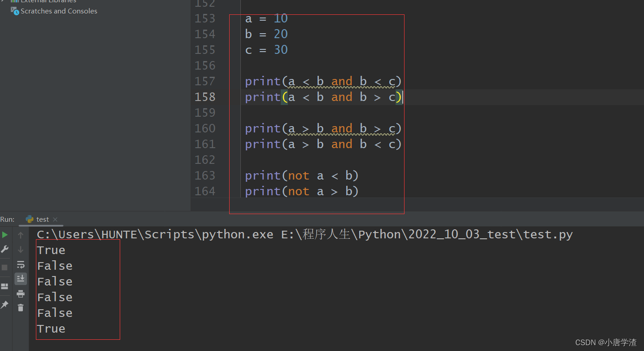The image size is (644, 351).
Task: Click line number 163 in gutter
Action: (x=205, y=175)
